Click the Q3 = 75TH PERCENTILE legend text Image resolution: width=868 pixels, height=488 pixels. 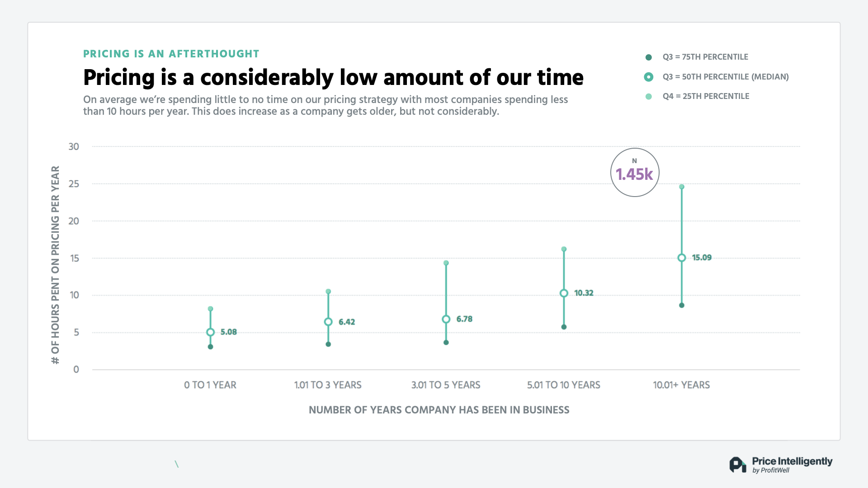pyautogui.click(x=705, y=57)
